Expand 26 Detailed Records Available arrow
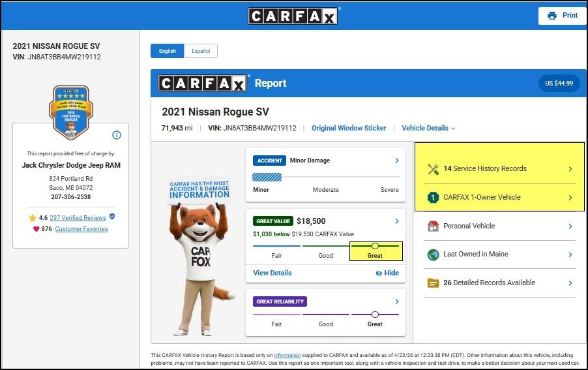Screen dimensions: 588x370 (570, 283)
